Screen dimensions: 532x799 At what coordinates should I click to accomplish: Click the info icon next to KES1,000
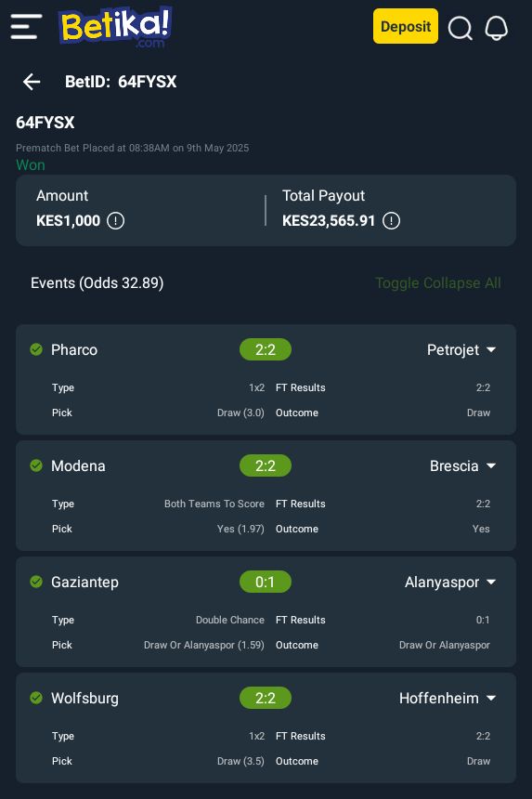pos(115,220)
